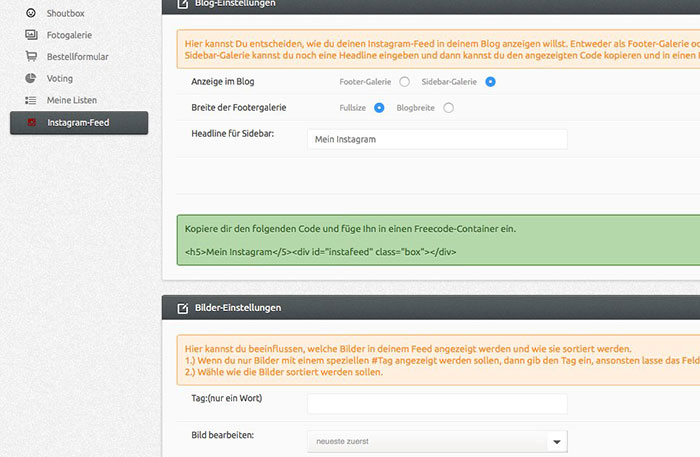Viewport: 700px width, 457px height.
Task: Click the 'Fullsize' option label
Action: [x=353, y=108]
